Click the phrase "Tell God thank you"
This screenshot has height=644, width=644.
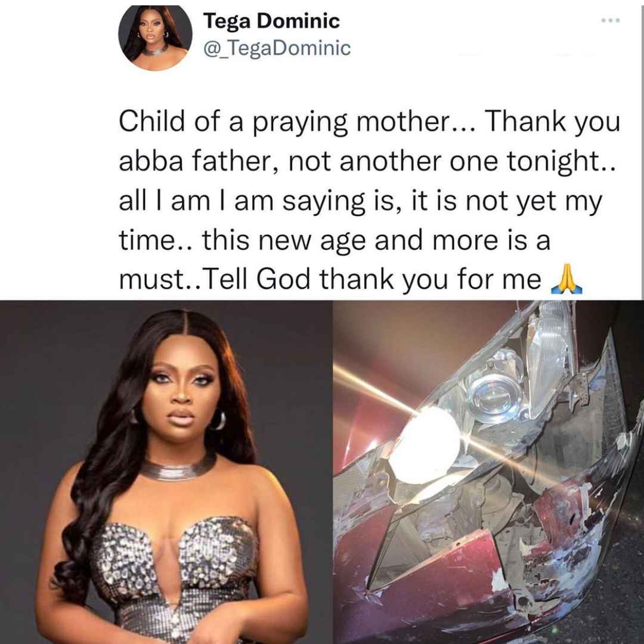click(326, 280)
